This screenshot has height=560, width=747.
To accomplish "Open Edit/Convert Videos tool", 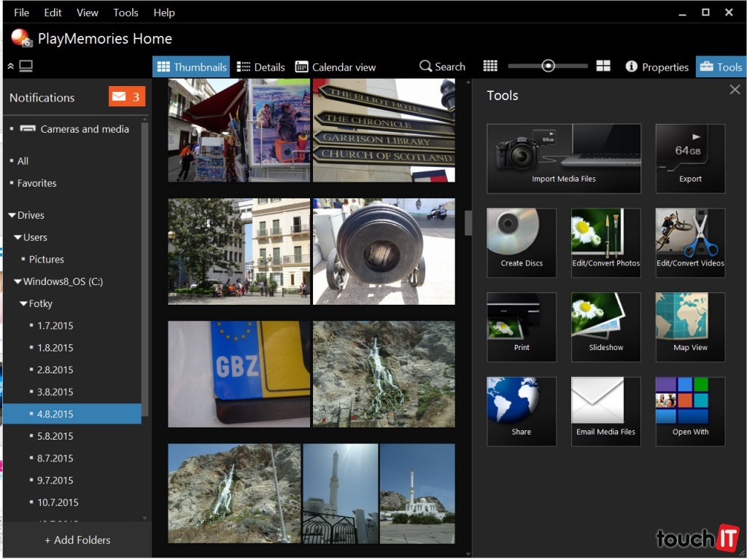I will [690, 242].
